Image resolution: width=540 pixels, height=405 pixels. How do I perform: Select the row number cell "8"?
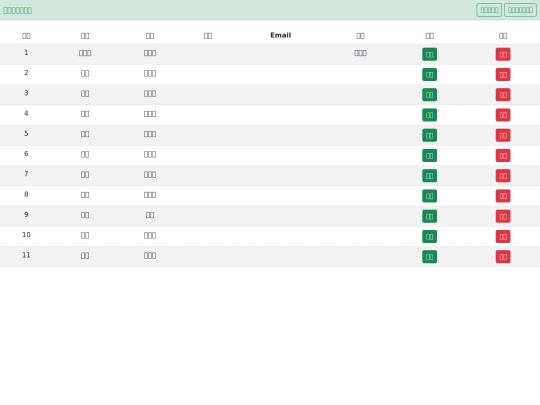26,194
